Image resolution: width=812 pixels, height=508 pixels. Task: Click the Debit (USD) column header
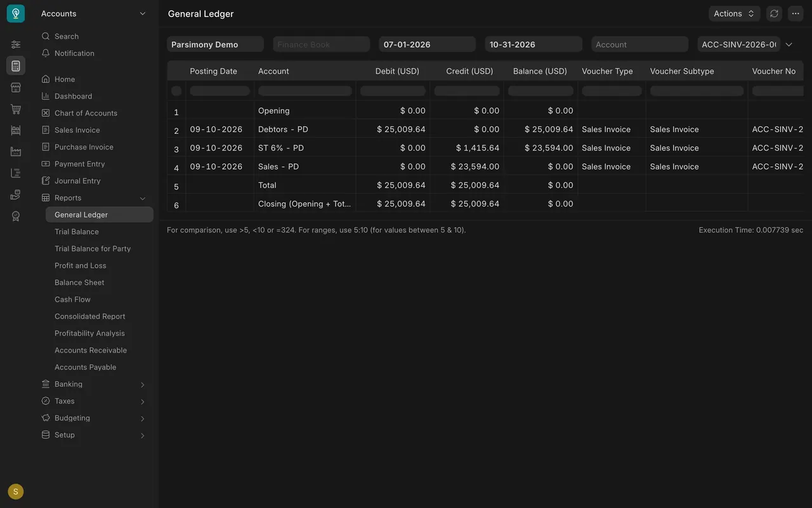click(393, 71)
